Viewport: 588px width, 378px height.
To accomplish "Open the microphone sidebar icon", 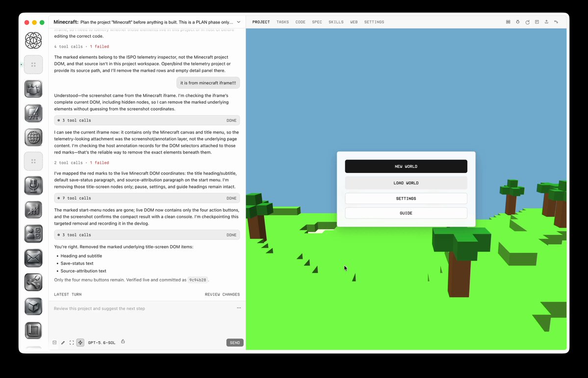I will (33, 186).
